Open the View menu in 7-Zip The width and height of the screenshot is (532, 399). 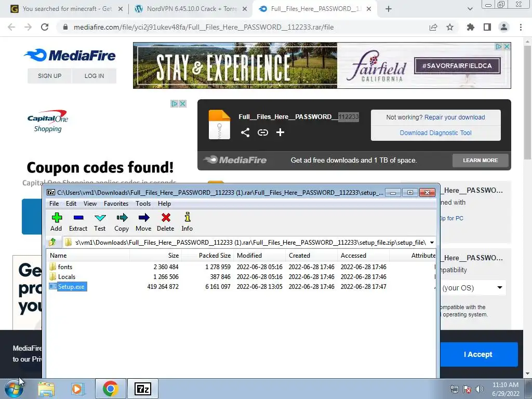pyautogui.click(x=90, y=204)
